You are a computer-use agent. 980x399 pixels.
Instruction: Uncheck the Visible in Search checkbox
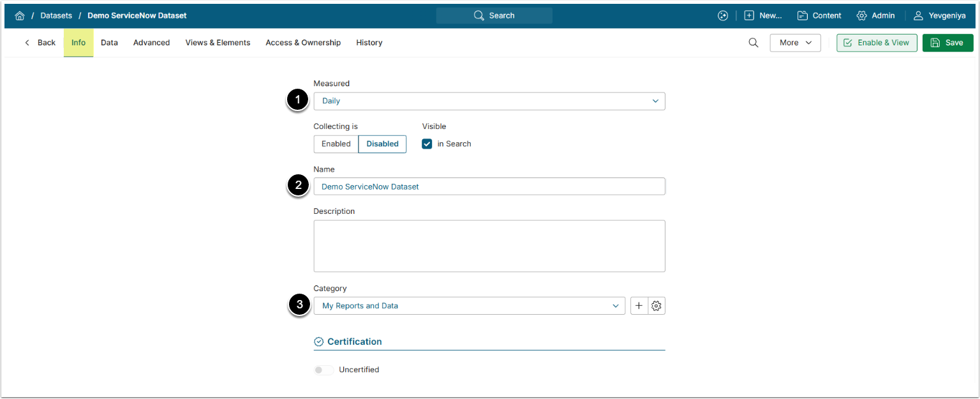pyautogui.click(x=427, y=144)
